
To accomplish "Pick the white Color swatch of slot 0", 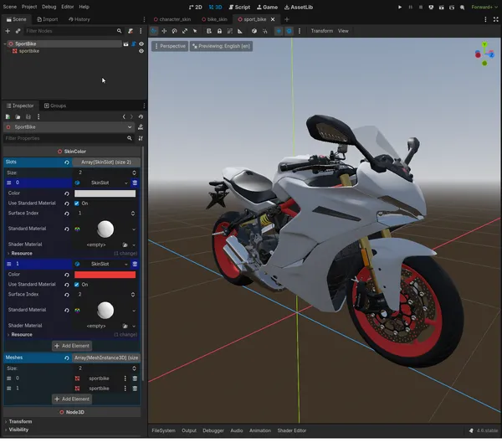I will coord(105,193).
